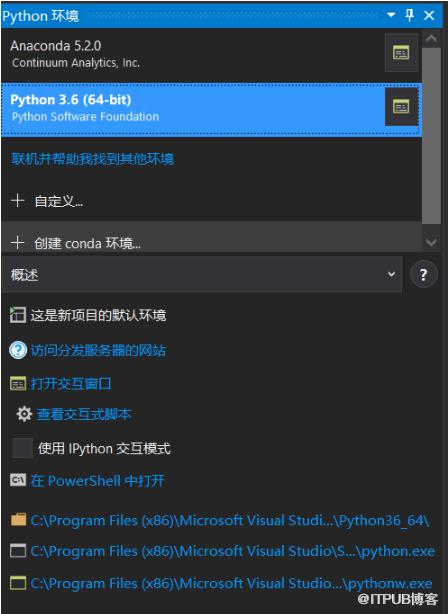Viewport: 448px width, 614px height.
Task: Click 联机并帮助我找到其他环境 link
Action: (92, 159)
